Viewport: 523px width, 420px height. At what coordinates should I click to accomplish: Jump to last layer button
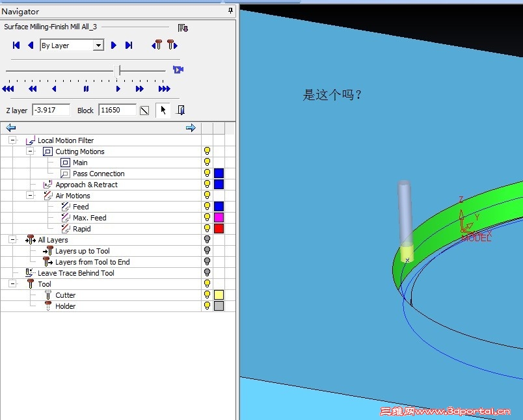coord(129,46)
